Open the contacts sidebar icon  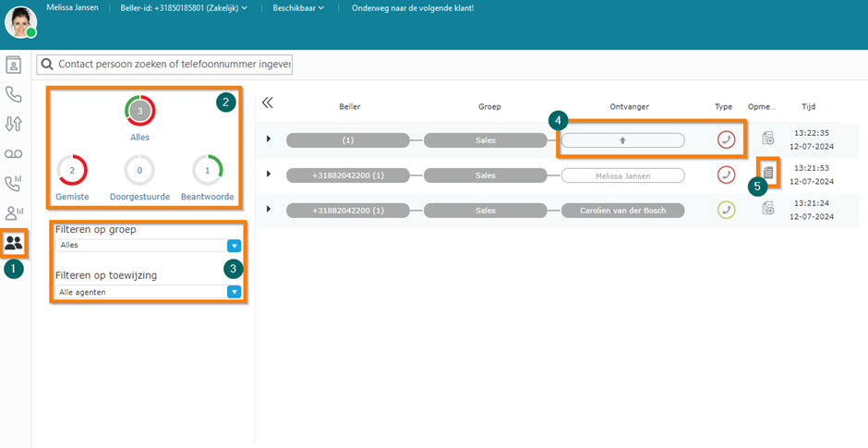[13, 65]
